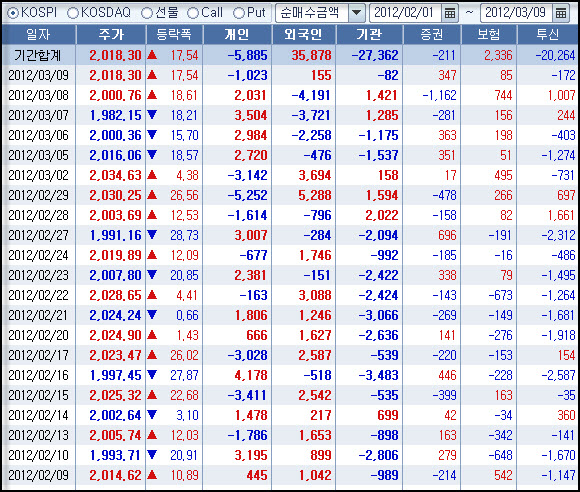The height and width of the screenshot is (492, 580).
Task: Click the up arrow on 2012/02/29 row
Action: (152, 195)
